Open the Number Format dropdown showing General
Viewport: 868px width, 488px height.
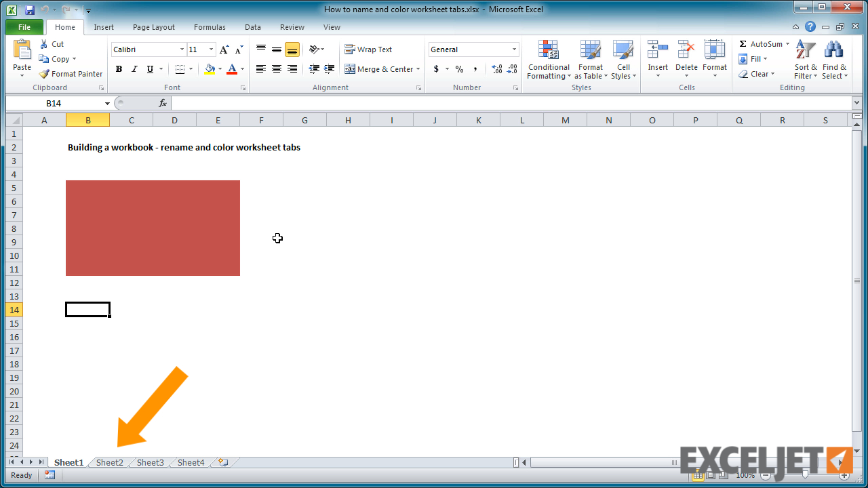[473, 49]
